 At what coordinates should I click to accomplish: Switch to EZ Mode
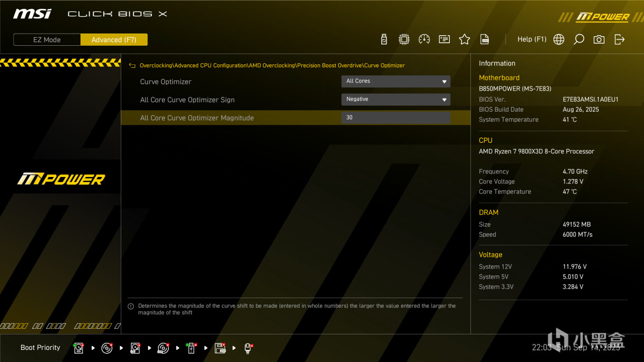pos(47,40)
